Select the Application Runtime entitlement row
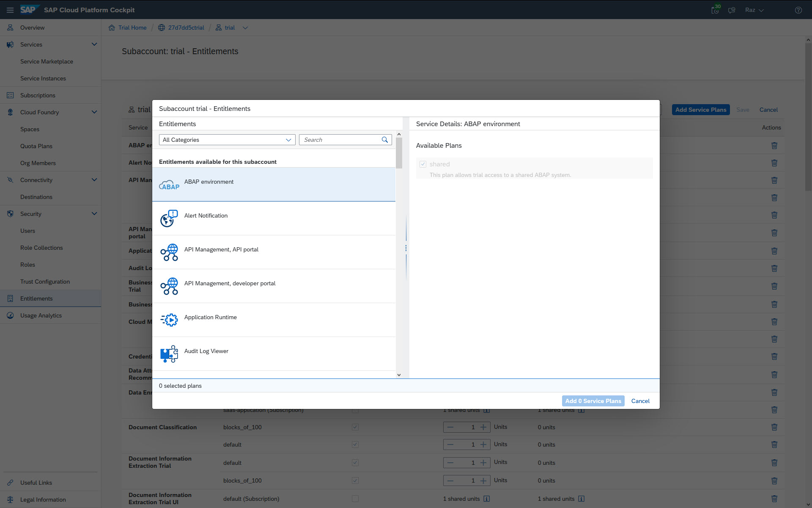This screenshot has width=812, height=508. [274, 320]
